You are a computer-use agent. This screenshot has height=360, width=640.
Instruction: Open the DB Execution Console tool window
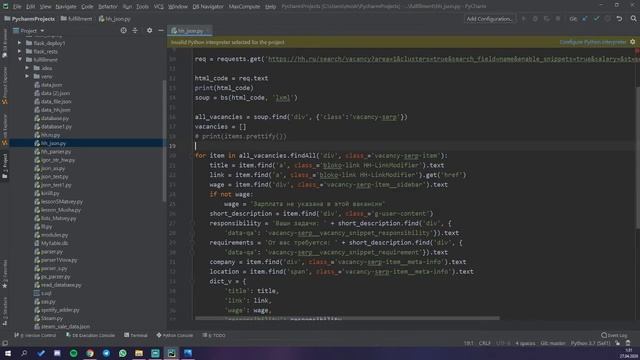point(91,336)
